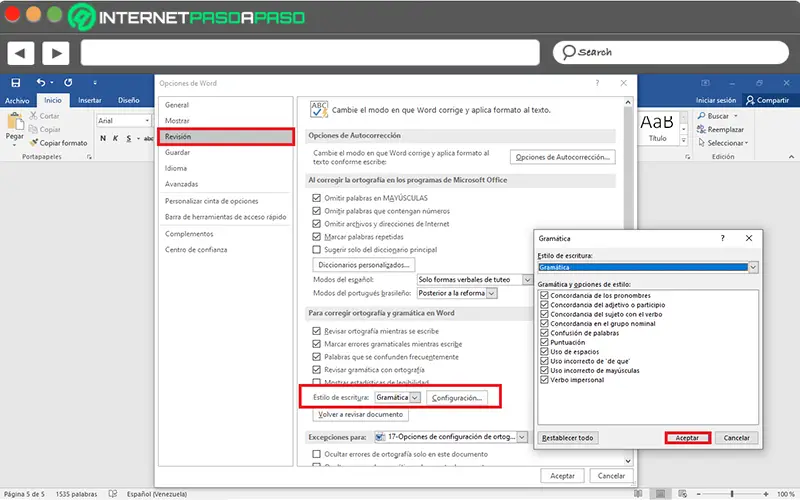
Task: Click Iniciar sesión link
Action: tap(716, 101)
